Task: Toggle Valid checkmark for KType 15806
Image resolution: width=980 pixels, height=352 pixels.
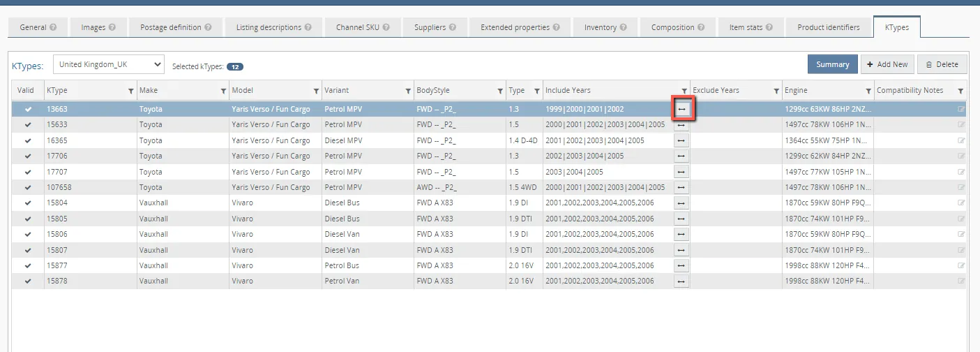Action: tap(28, 234)
